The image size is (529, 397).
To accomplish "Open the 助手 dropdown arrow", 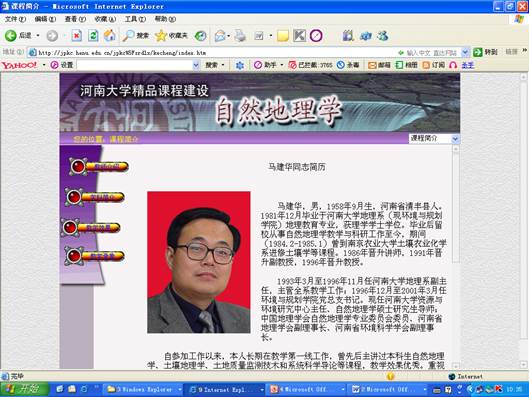I will [x=282, y=65].
